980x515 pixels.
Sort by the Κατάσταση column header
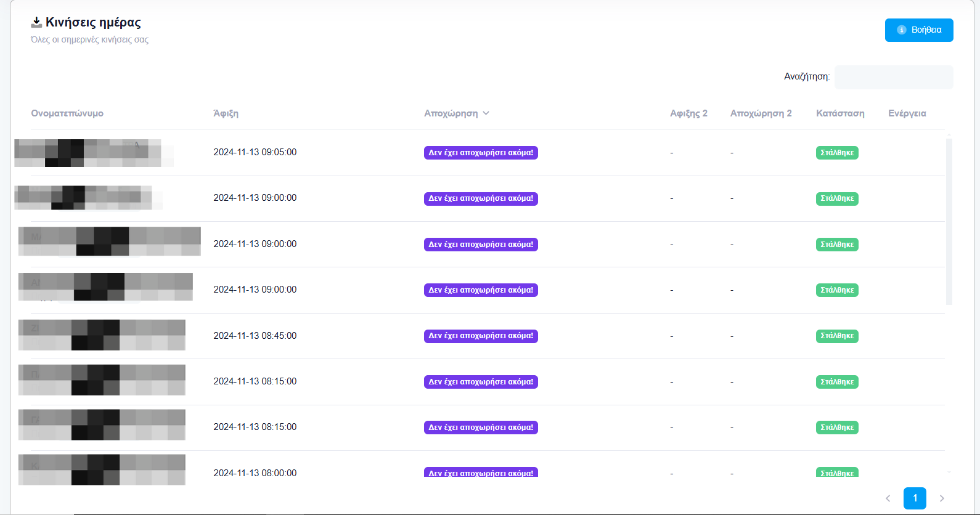(x=840, y=113)
